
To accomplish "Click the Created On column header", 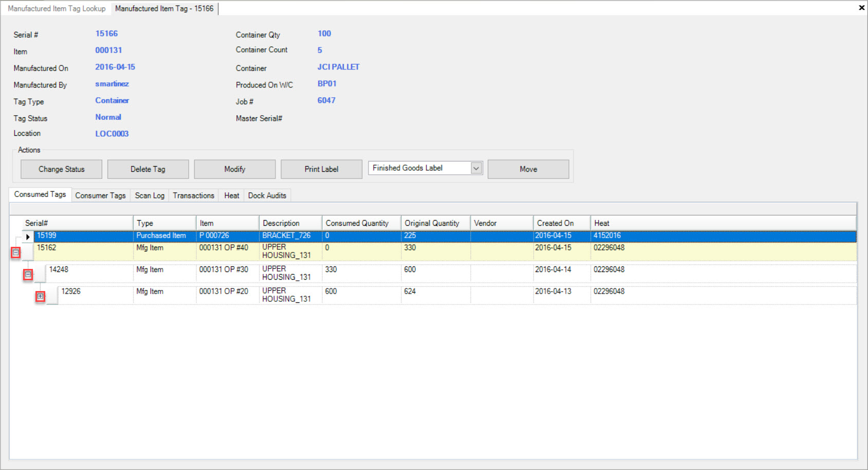I will tap(562, 223).
